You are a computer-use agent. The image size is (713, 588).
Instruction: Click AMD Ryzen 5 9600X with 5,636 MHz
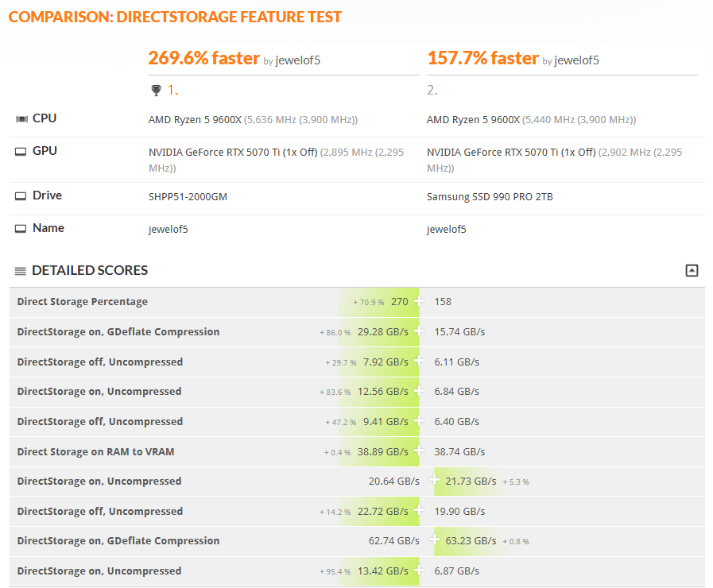point(253,119)
